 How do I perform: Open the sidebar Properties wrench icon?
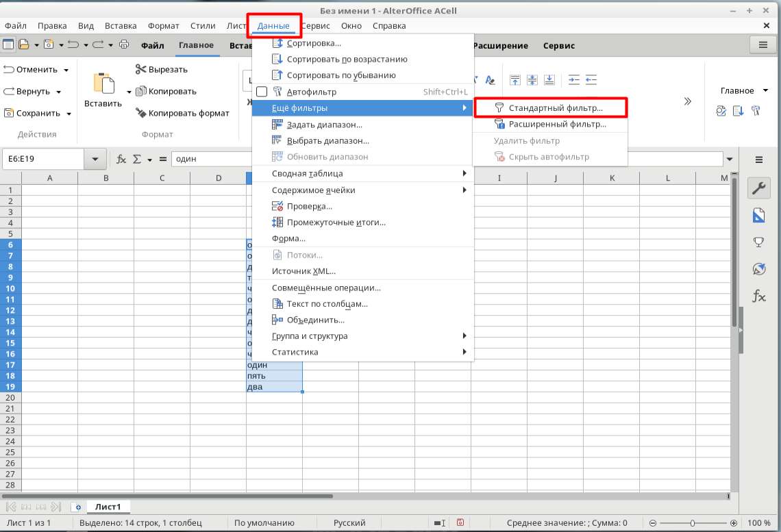(x=758, y=188)
